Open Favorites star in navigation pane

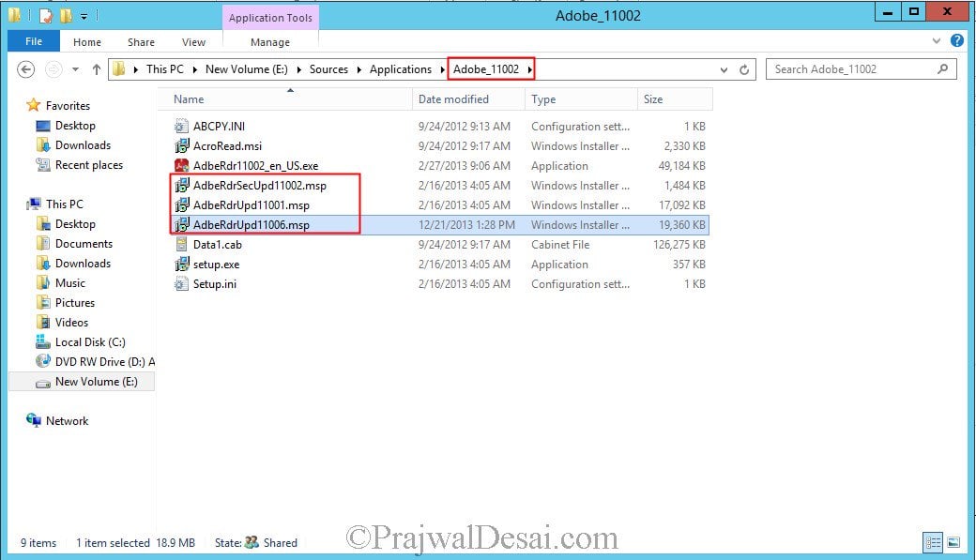[x=34, y=105]
